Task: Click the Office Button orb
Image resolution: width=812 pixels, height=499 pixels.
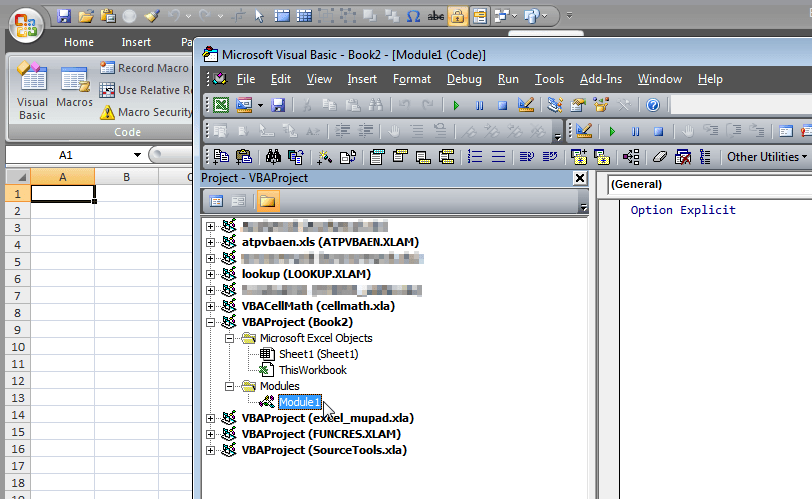Action: [x=26, y=25]
